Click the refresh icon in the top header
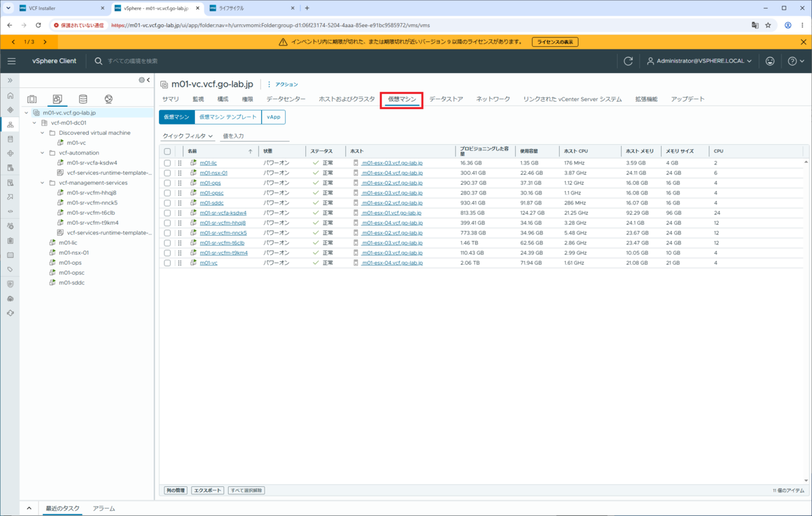Image resolution: width=812 pixels, height=516 pixels. [628, 61]
